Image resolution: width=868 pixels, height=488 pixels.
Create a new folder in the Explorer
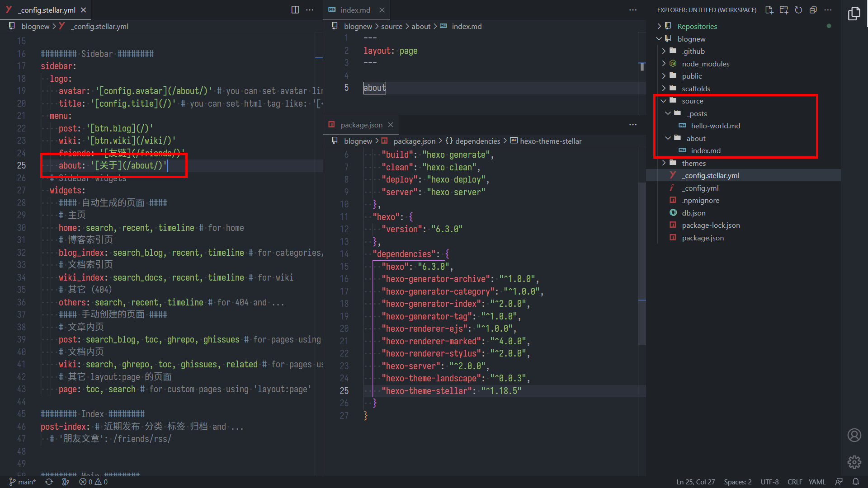click(x=784, y=9)
